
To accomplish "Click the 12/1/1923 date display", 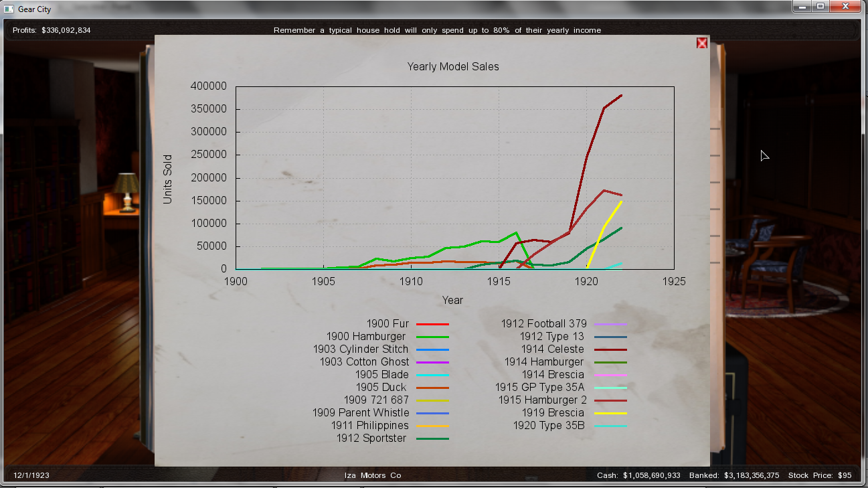I will tap(31, 475).
